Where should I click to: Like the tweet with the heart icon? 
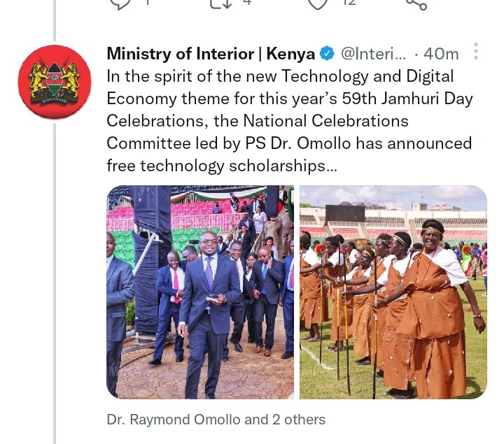tap(318, 3)
